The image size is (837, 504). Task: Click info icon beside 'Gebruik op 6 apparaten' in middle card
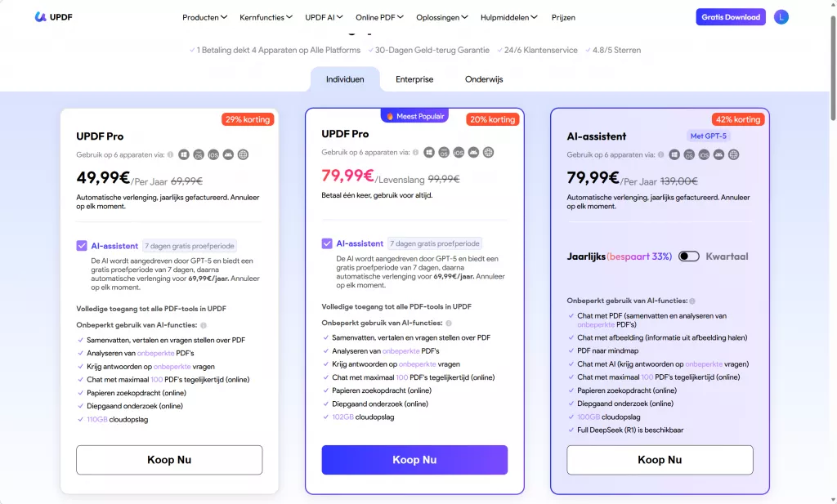coord(415,152)
